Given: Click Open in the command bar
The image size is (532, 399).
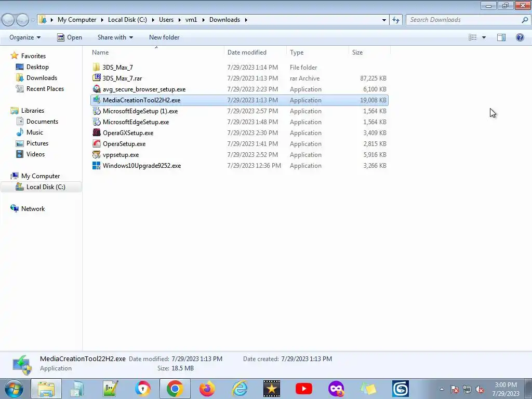Looking at the screenshot, I should click(70, 37).
